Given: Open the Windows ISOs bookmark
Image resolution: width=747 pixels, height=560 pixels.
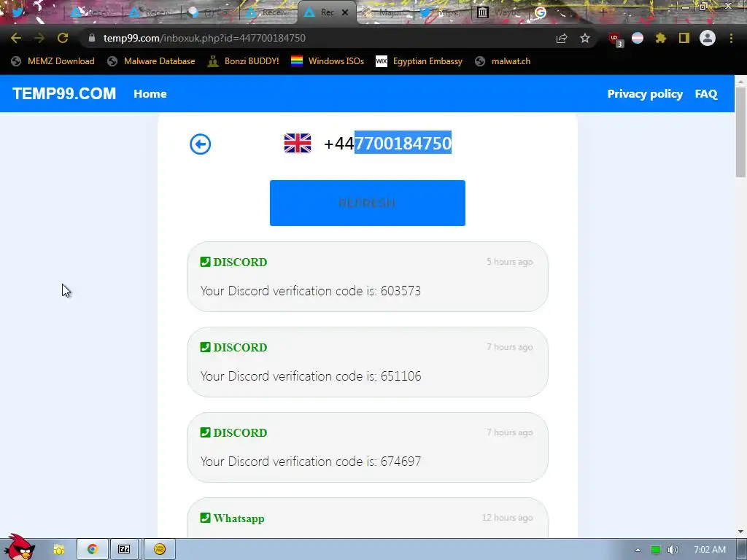Looking at the screenshot, I should click(x=328, y=61).
